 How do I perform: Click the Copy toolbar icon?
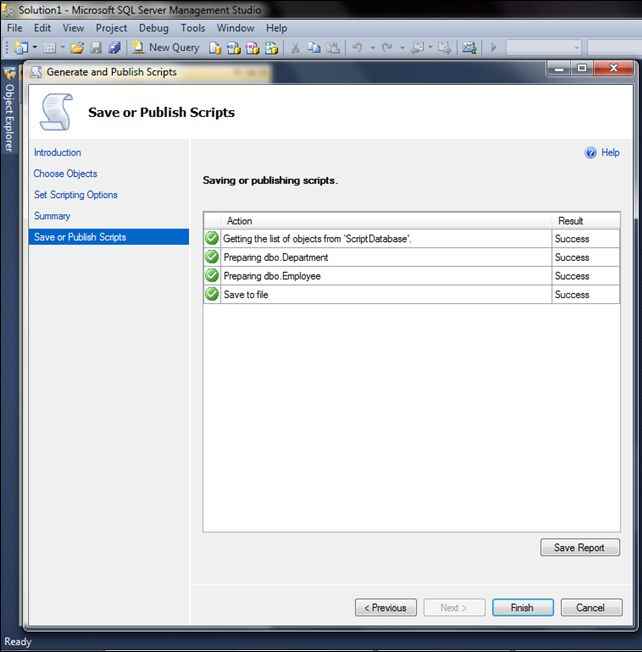(x=314, y=48)
